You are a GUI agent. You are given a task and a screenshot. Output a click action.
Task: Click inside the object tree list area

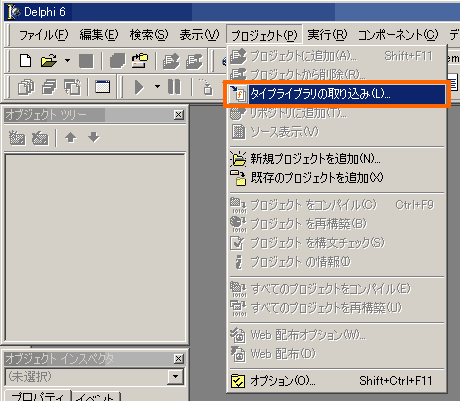pos(95,248)
